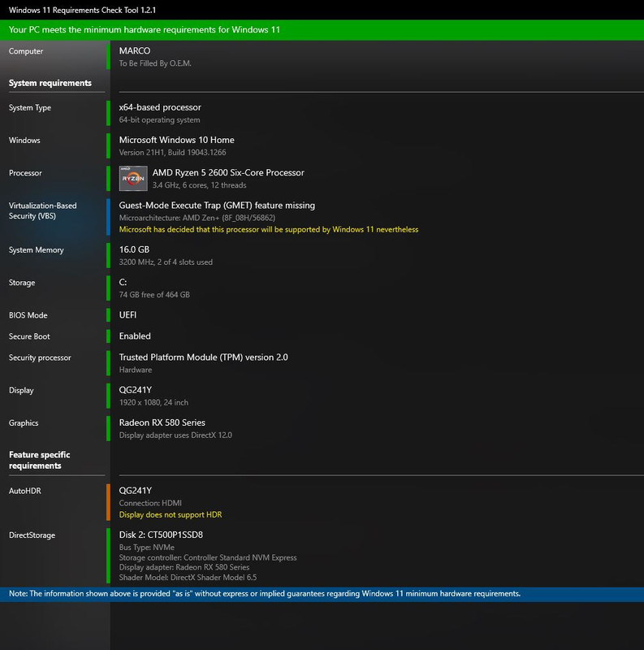Click 'Microsoft Windows 10 Home' value
This screenshot has width=644, height=650.
click(176, 140)
